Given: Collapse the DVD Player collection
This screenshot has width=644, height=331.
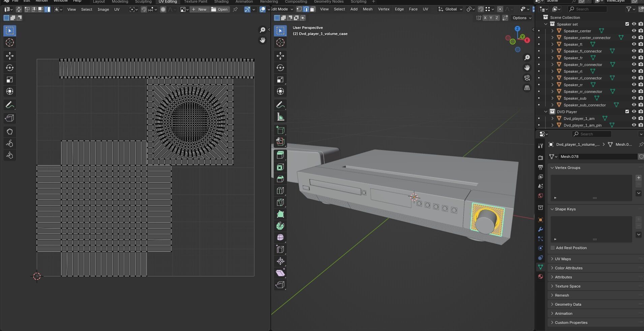Looking at the screenshot, I should pos(546,112).
